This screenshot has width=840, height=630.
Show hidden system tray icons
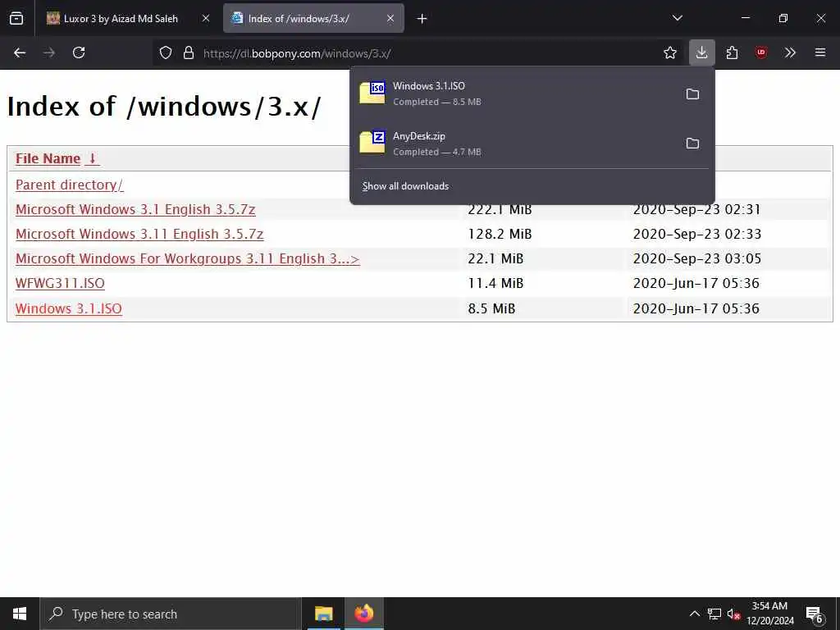click(694, 614)
